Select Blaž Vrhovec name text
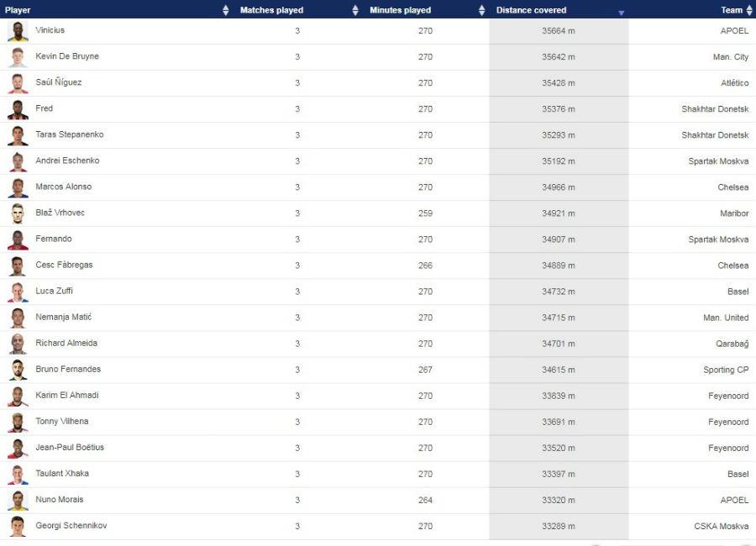 60,213
